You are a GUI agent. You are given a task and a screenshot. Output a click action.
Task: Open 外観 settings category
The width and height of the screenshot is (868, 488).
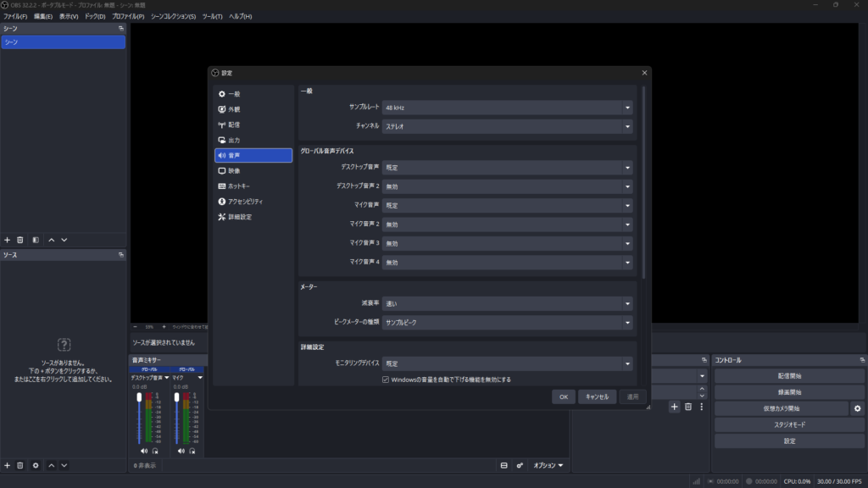[x=253, y=109]
